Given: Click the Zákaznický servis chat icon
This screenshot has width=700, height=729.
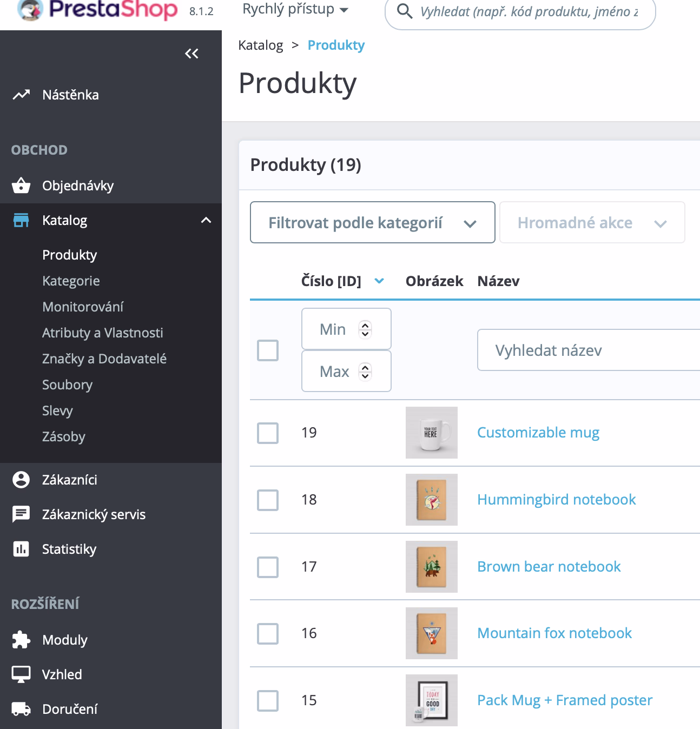Looking at the screenshot, I should click(21, 514).
